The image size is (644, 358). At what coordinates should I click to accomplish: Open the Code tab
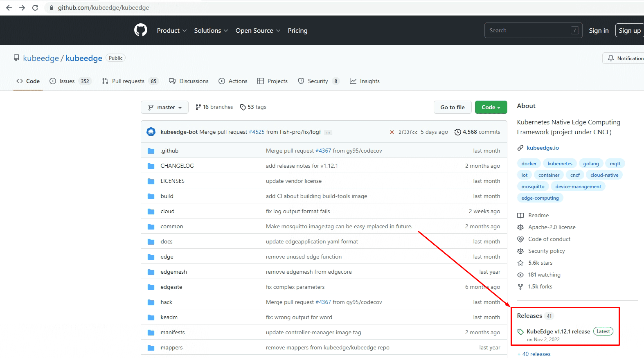click(28, 81)
